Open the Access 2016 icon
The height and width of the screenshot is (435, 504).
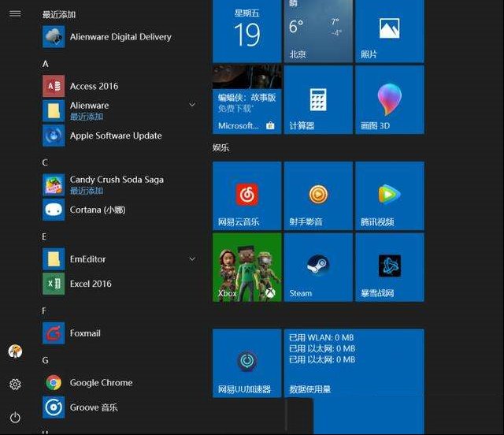pos(54,86)
